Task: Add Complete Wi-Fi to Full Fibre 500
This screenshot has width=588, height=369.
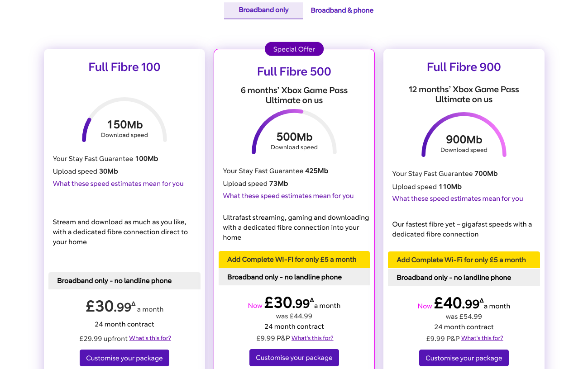Action: tap(294, 260)
